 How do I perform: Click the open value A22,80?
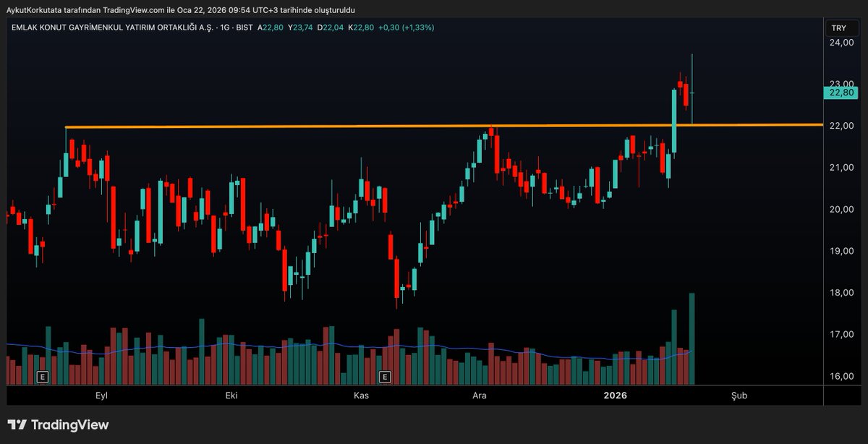pos(270,27)
